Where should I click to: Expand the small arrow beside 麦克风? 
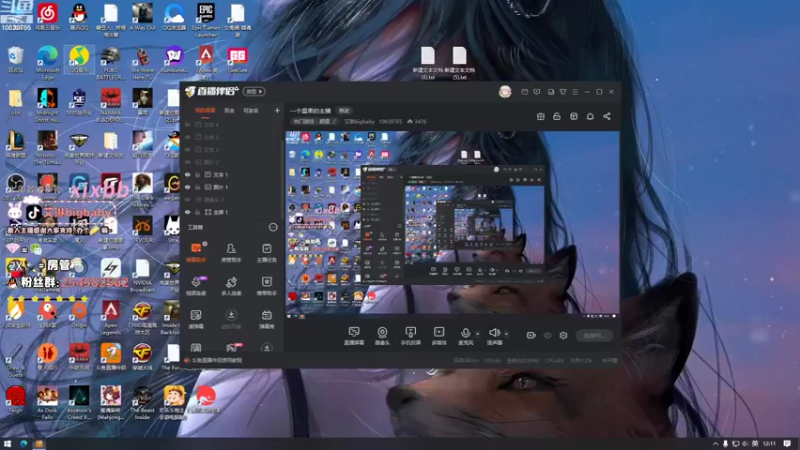coord(478,334)
